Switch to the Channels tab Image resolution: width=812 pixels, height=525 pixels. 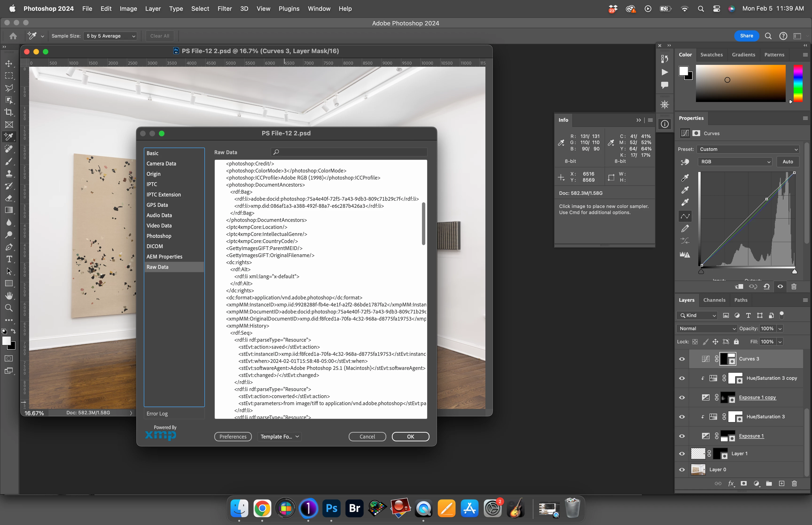714,300
